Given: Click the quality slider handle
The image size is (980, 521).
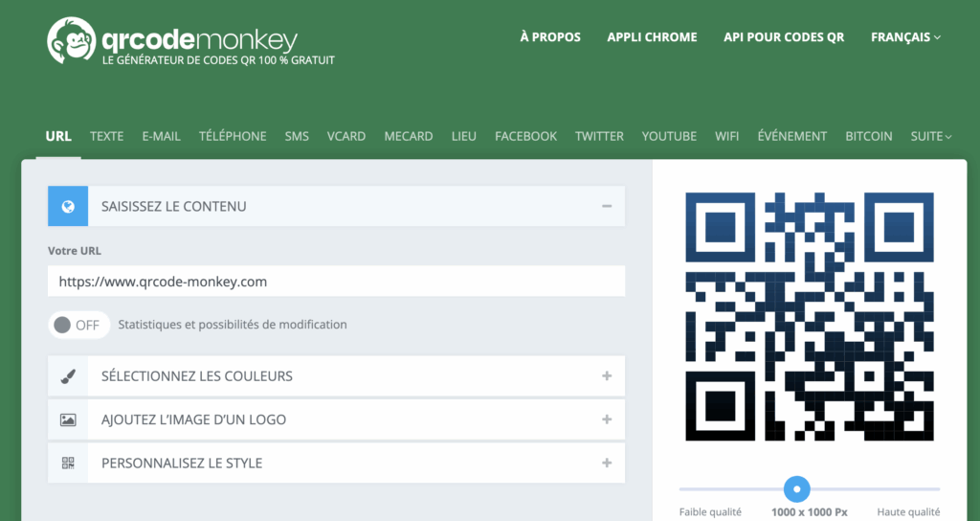Looking at the screenshot, I should [x=797, y=489].
